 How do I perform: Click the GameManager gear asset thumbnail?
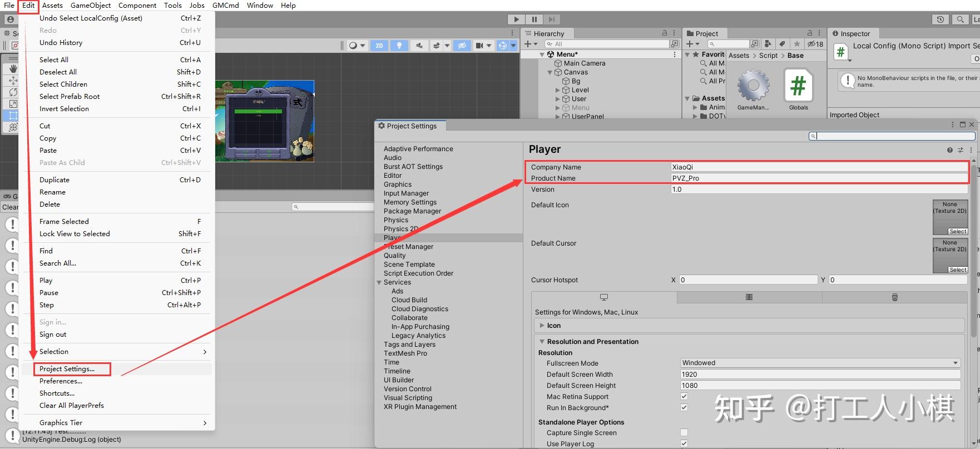click(x=753, y=86)
